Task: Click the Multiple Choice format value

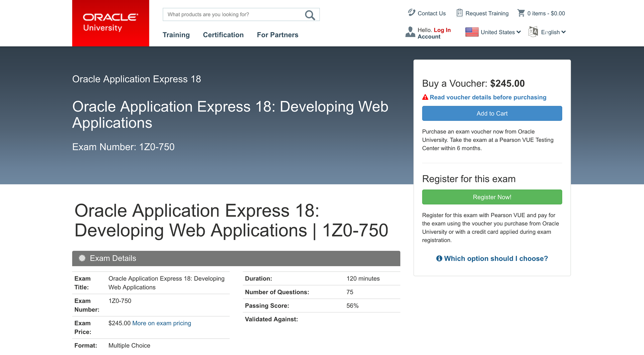Action: (x=129, y=346)
